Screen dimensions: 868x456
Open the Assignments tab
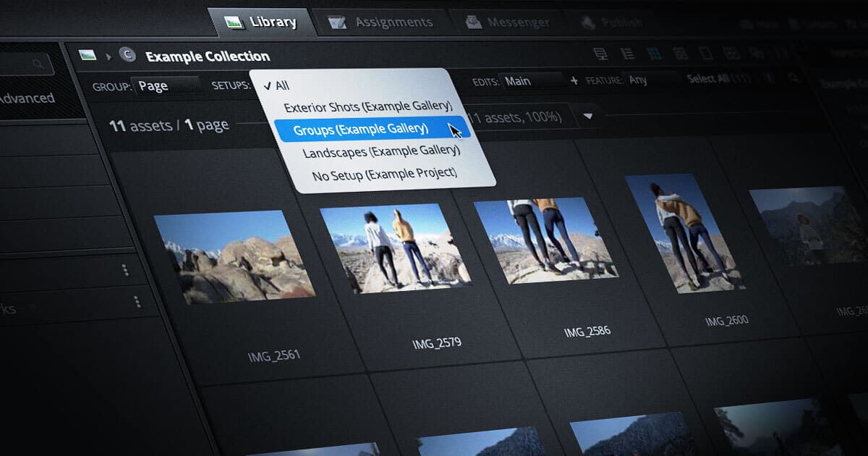(381, 22)
